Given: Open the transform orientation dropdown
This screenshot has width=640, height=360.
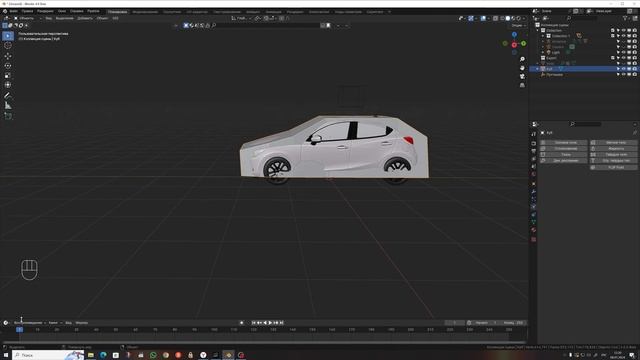Looking at the screenshot, I should 241,18.
